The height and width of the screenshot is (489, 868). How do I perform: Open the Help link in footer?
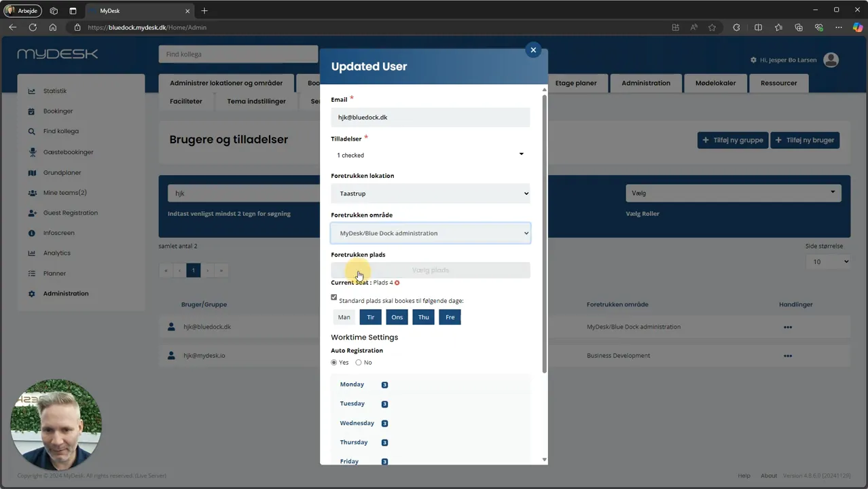[x=744, y=475]
